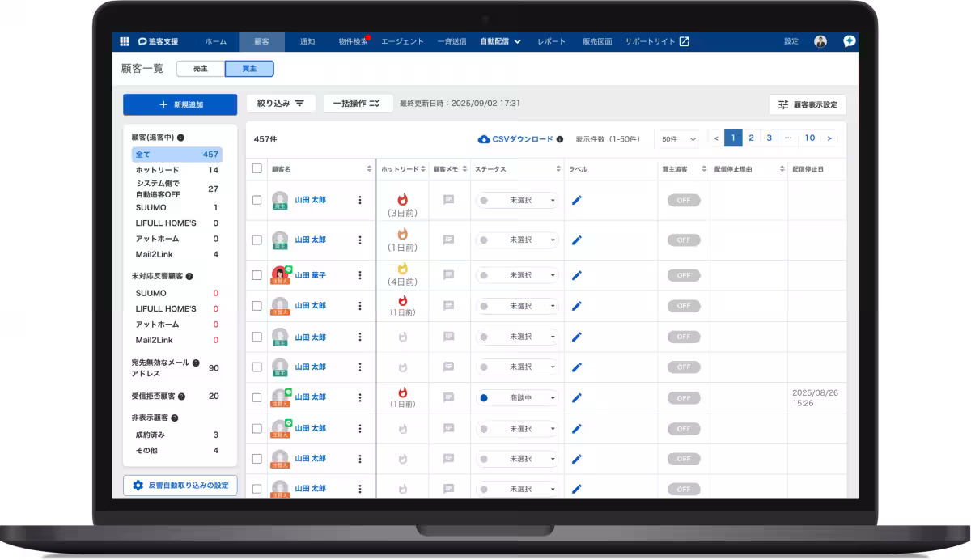Click the pencil label icon in first row

click(x=577, y=200)
